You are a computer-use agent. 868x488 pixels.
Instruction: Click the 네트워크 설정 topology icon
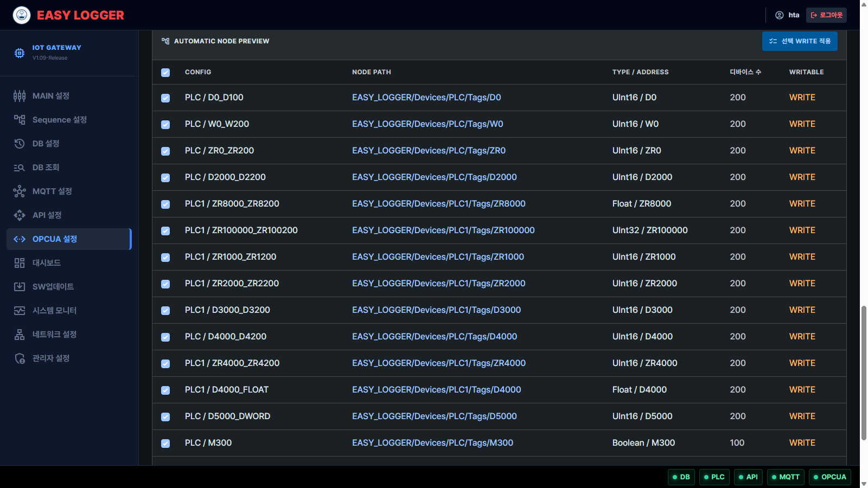(x=20, y=335)
